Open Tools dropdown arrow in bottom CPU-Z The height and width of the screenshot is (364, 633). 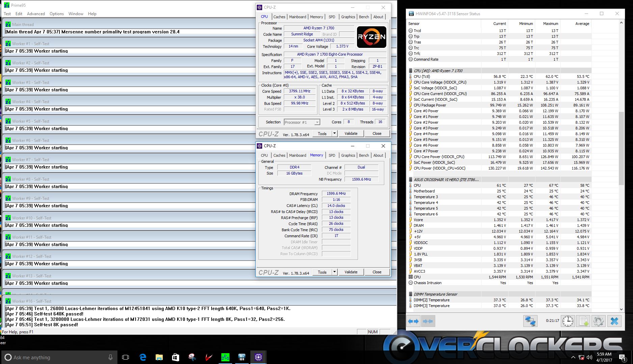point(334,272)
